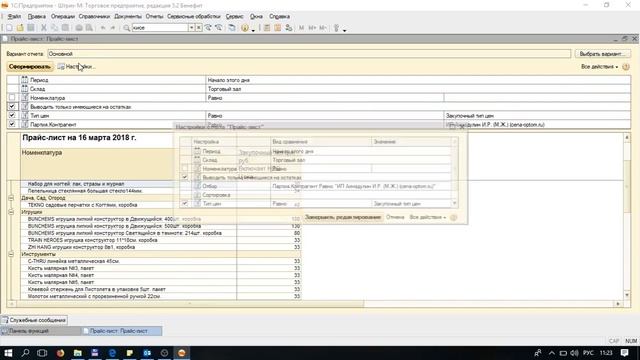Open Microsoft Edge from the taskbar

click(x=112, y=353)
